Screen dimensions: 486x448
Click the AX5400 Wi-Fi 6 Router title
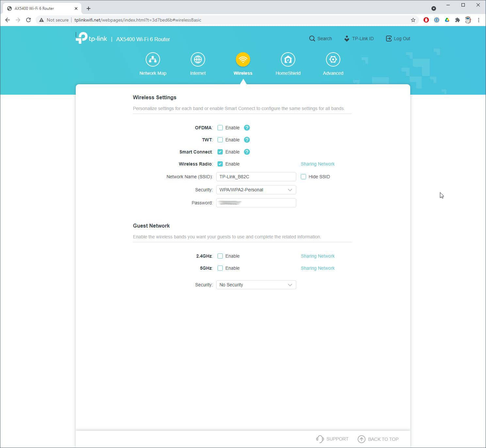[x=143, y=39]
